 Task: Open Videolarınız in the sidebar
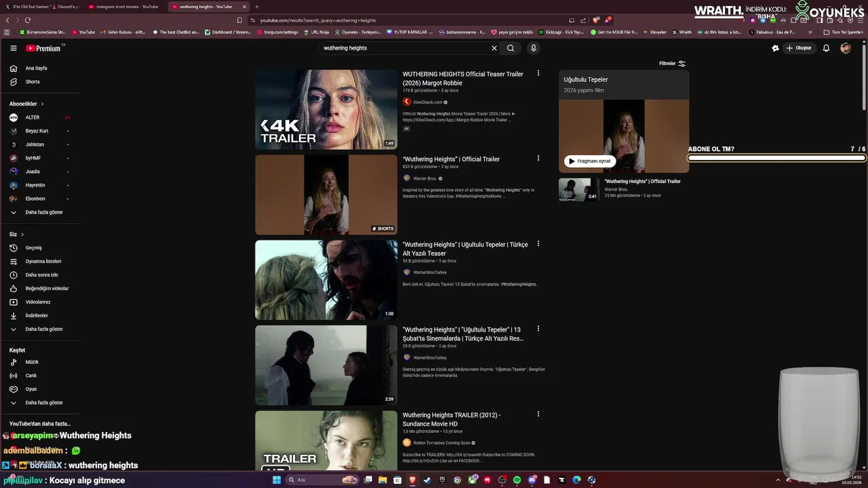coord(39,302)
